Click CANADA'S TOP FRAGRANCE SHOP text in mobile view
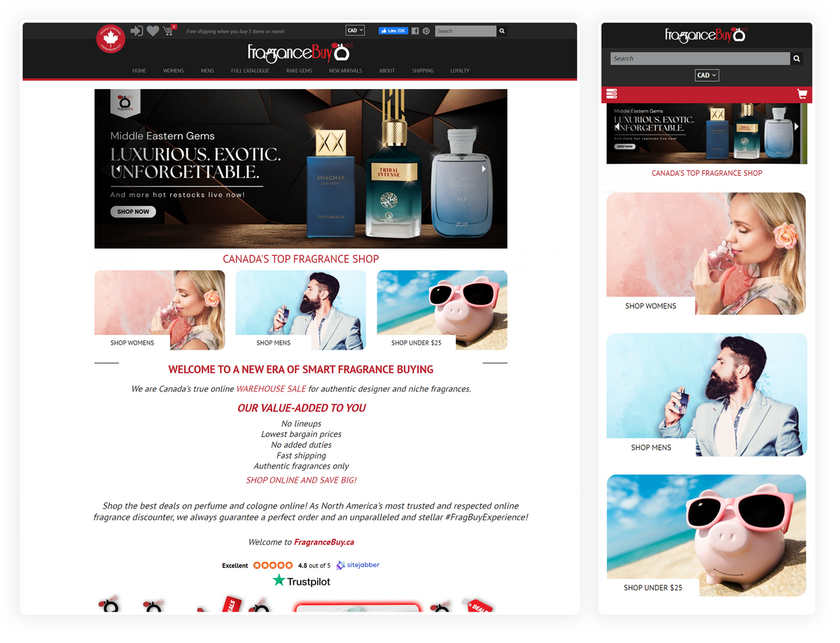This screenshot has width=840, height=643. point(707,173)
